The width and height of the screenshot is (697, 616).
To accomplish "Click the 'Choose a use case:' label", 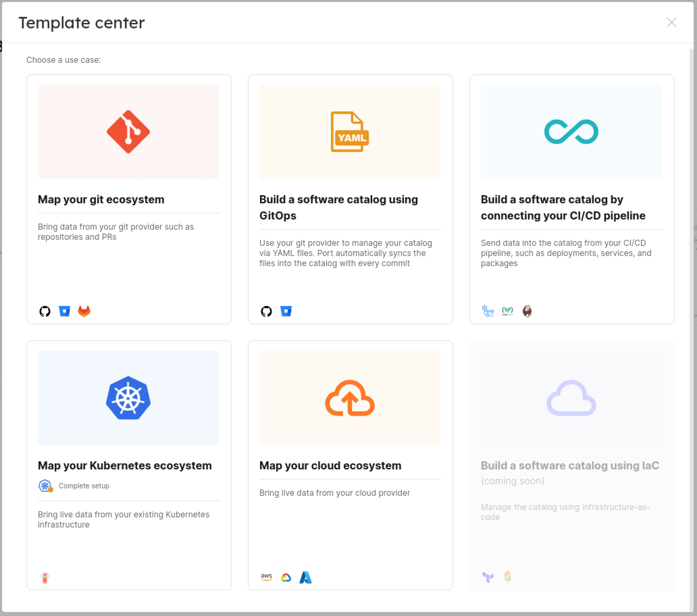I will 63,60.
